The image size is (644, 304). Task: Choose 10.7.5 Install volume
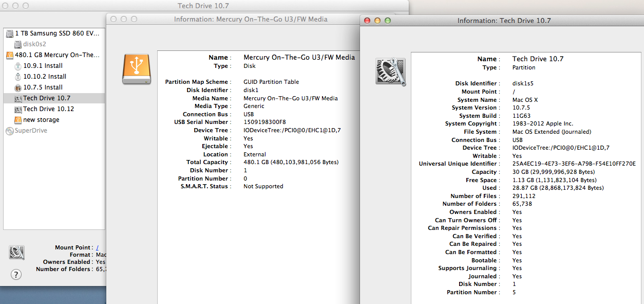(54, 87)
